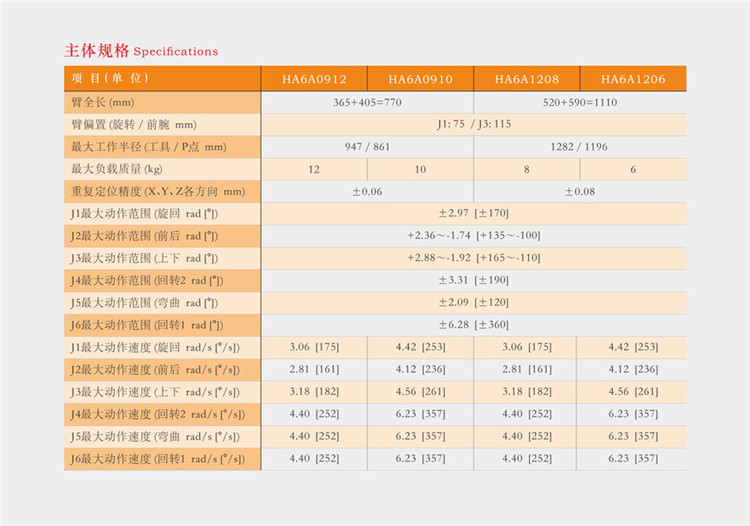Click the payload value 12
This screenshot has height=526, width=750.
[x=314, y=169]
